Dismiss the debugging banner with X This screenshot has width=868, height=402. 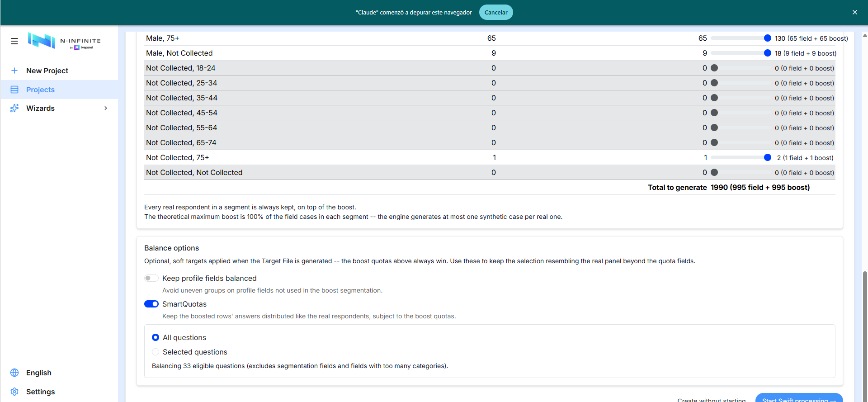(855, 12)
